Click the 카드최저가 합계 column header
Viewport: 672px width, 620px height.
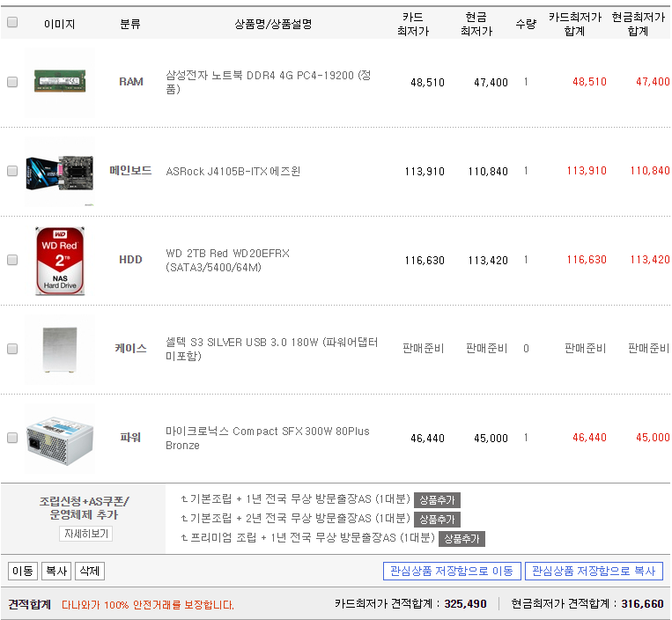(575, 24)
